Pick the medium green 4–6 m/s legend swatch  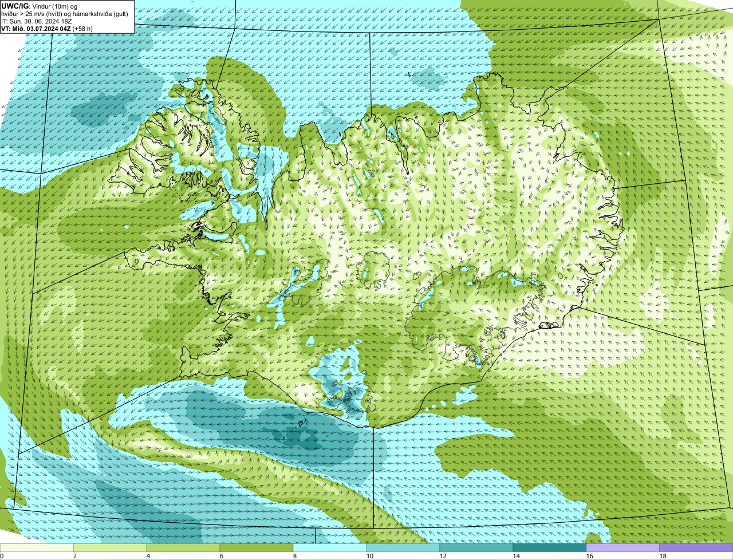click(183, 547)
